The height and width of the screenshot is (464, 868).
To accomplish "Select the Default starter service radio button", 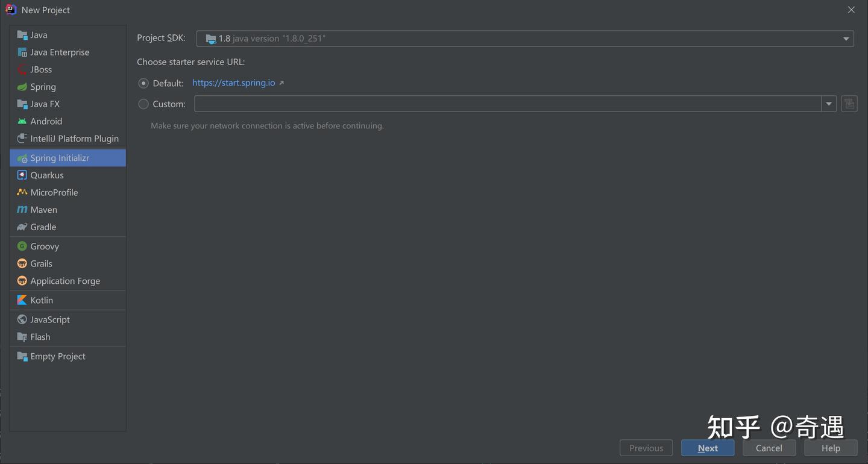I will (x=143, y=83).
